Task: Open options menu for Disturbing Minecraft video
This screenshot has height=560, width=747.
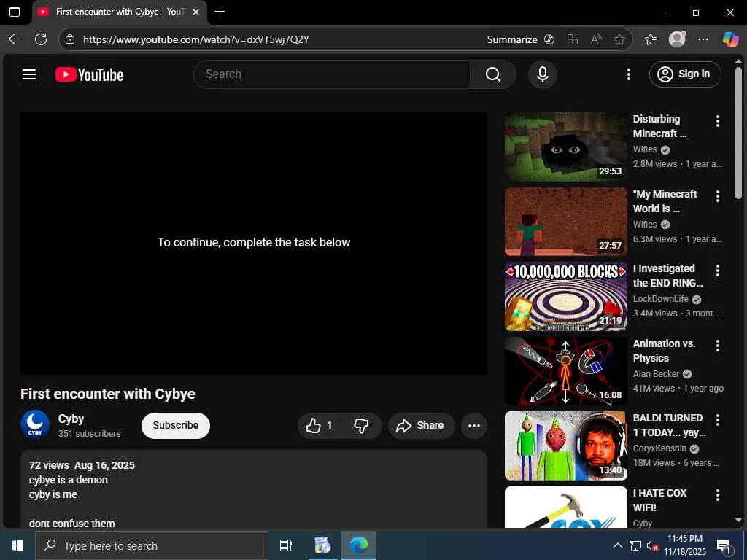Action: (x=718, y=121)
